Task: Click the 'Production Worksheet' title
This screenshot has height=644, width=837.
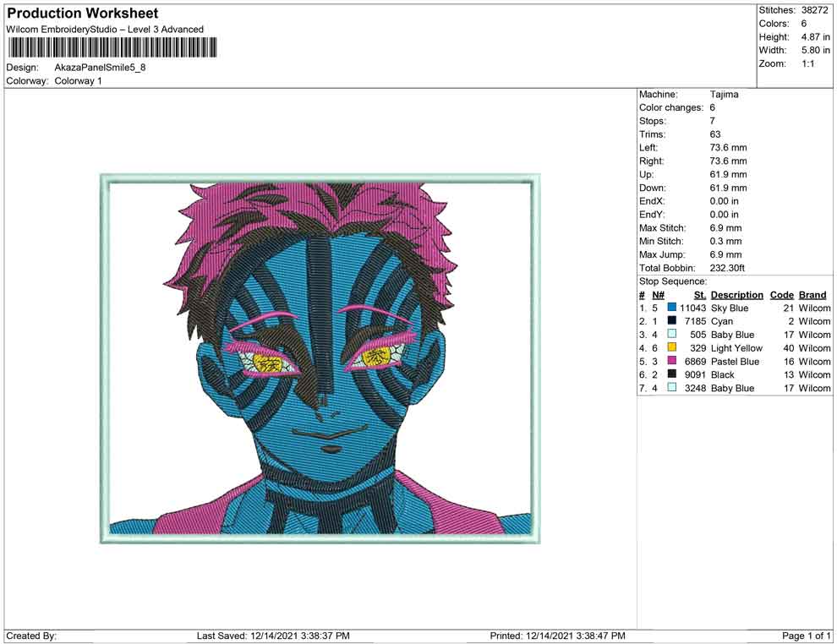Action: coord(83,14)
